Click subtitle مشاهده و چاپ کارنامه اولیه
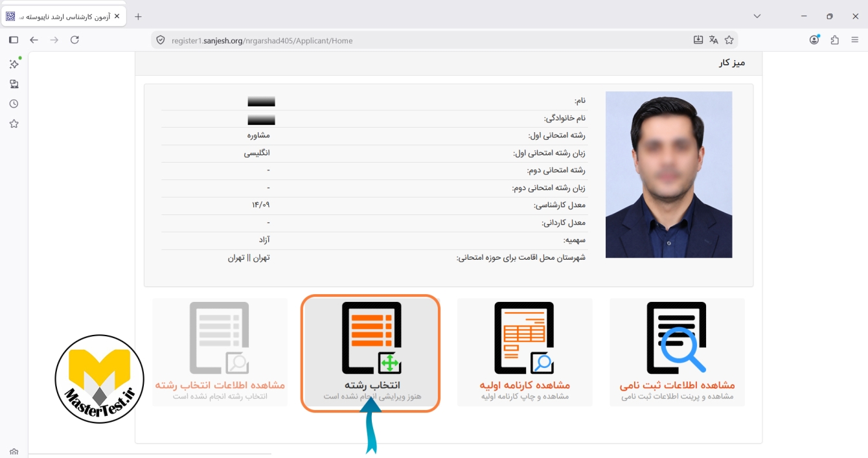 pos(525,396)
